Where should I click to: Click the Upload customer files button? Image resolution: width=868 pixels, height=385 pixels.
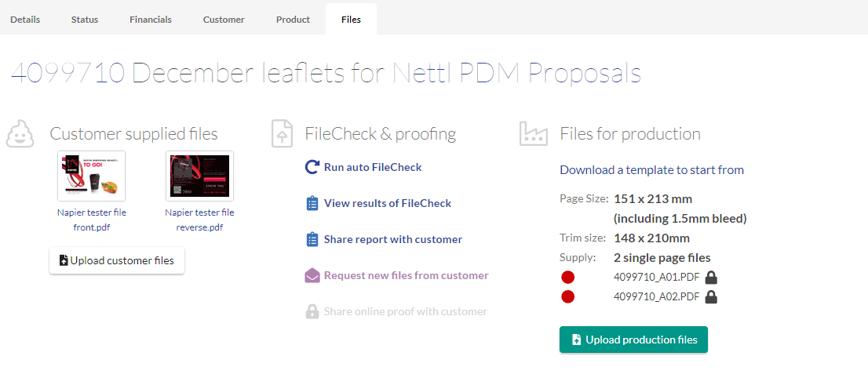tap(117, 260)
